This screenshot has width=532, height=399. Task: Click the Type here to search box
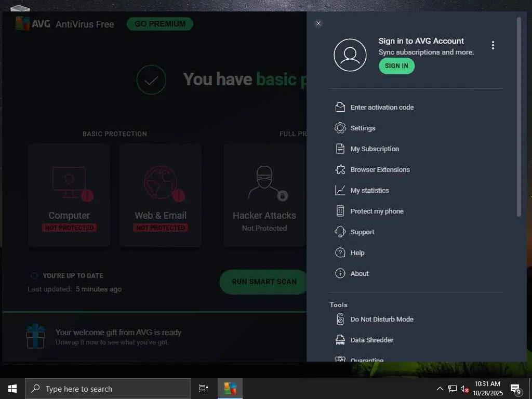(108, 389)
